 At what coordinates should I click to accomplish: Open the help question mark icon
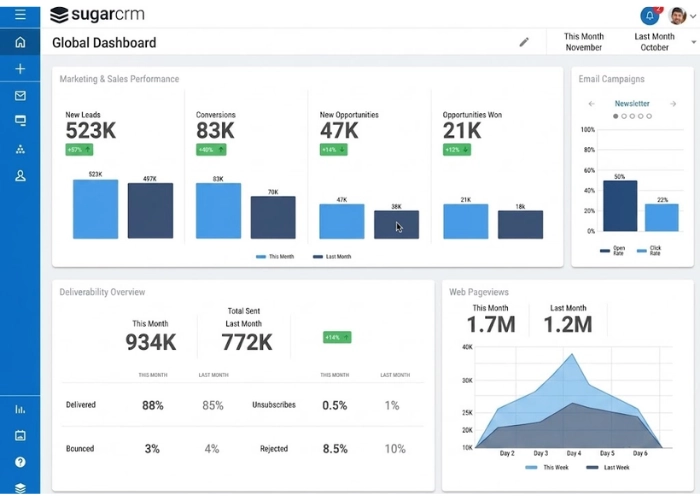click(20, 462)
